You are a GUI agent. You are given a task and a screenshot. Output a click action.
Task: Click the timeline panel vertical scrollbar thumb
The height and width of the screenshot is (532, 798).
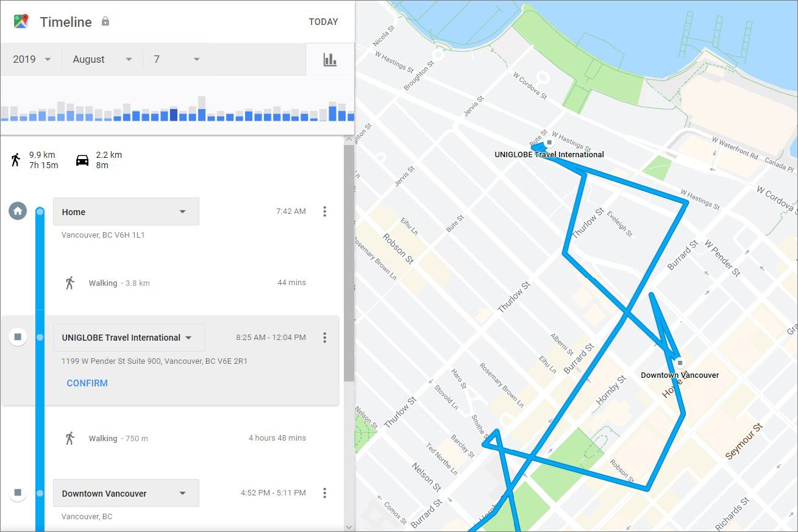coord(349,263)
